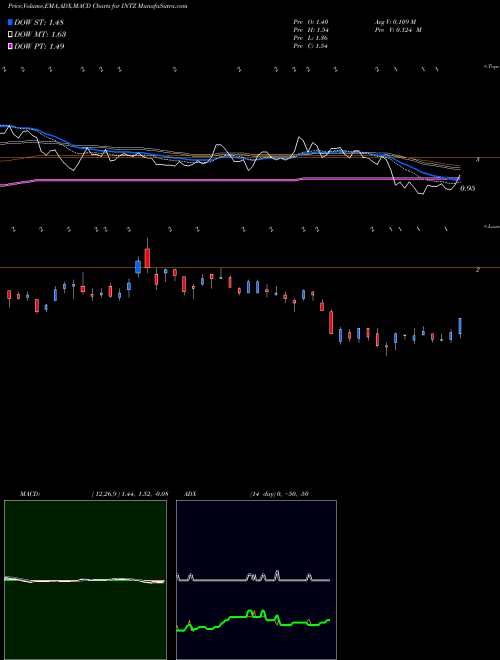Click the '2' axis label on the candlestick chart
Screen dimensions: 500x660
(477, 270)
